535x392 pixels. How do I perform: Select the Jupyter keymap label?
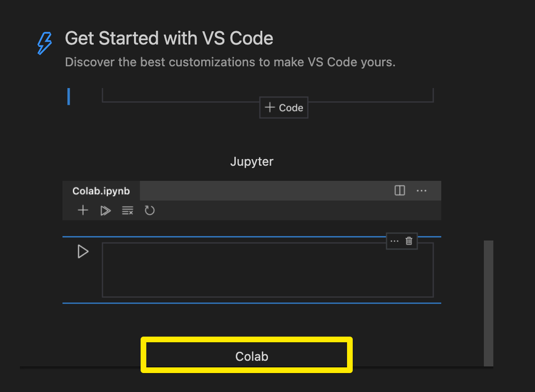252,161
